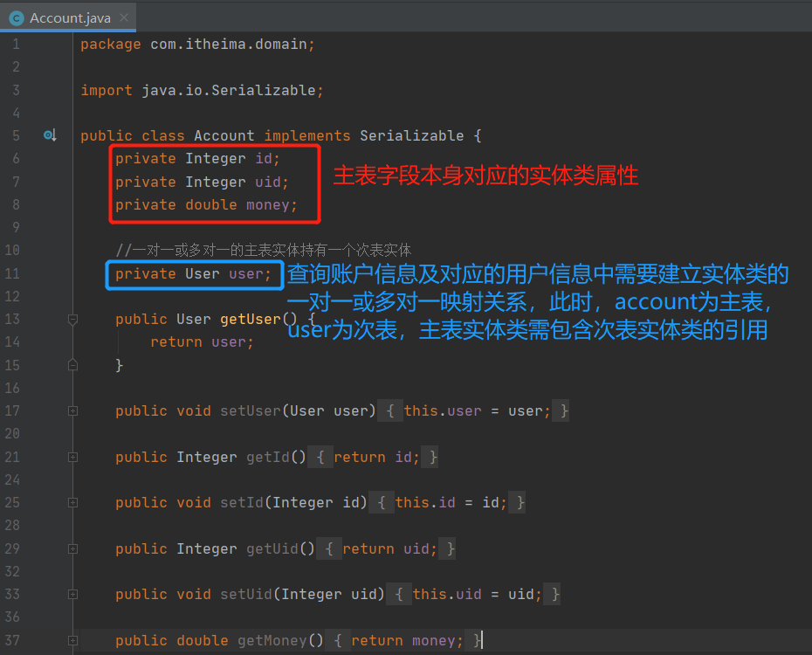Close the Account.java tab
This screenshot has width=812, height=655.
pyautogui.click(x=124, y=17)
